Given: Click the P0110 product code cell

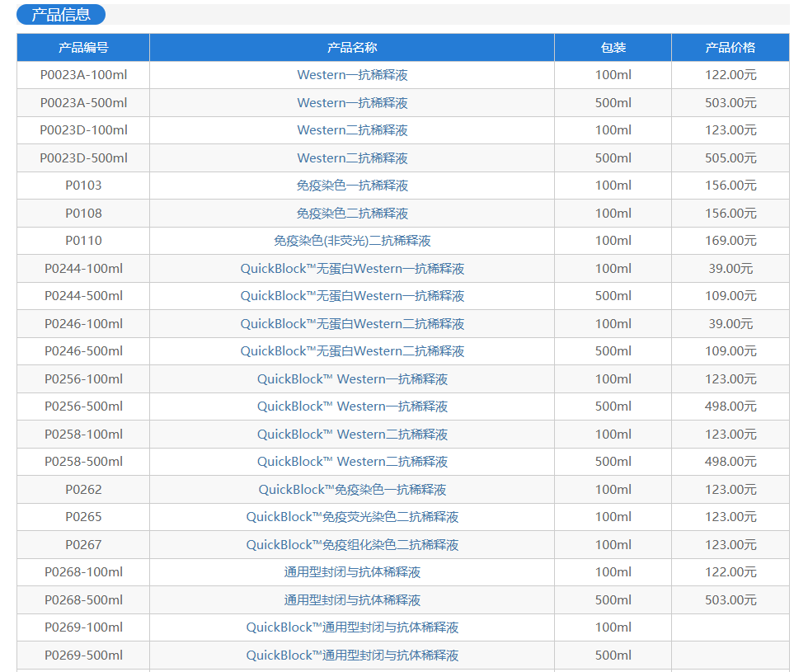Looking at the screenshot, I should pos(83,241).
